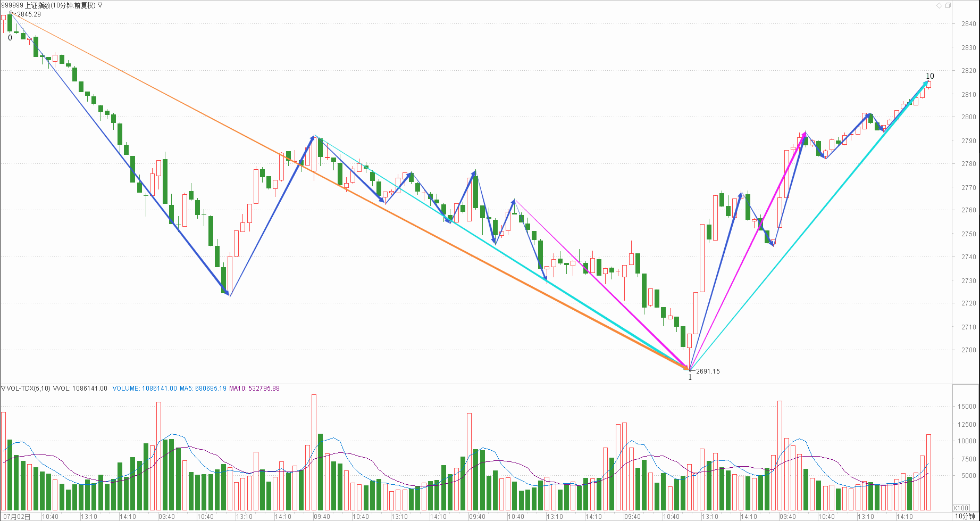Click the 2845.29 high price marker
This screenshot has width=980, height=521.
pyautogui.click(x=29, y=14)
